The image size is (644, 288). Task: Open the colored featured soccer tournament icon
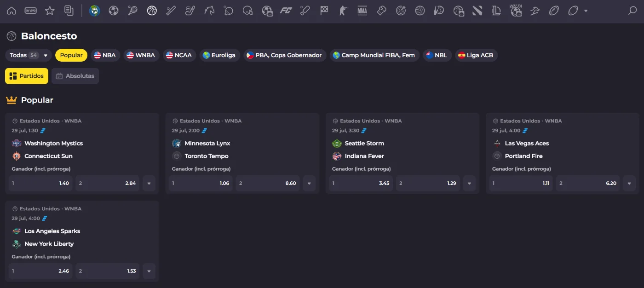94,11
